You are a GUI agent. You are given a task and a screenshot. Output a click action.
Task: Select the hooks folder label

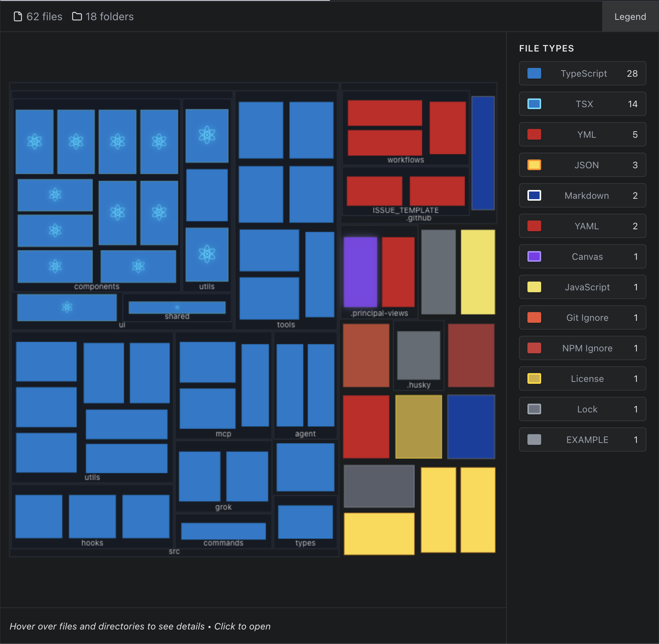click(92, 543)
